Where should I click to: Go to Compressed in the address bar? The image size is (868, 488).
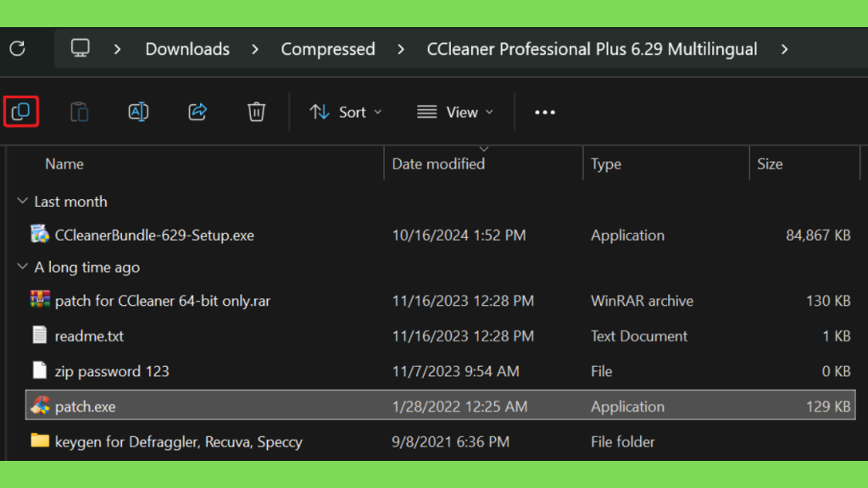328,49
